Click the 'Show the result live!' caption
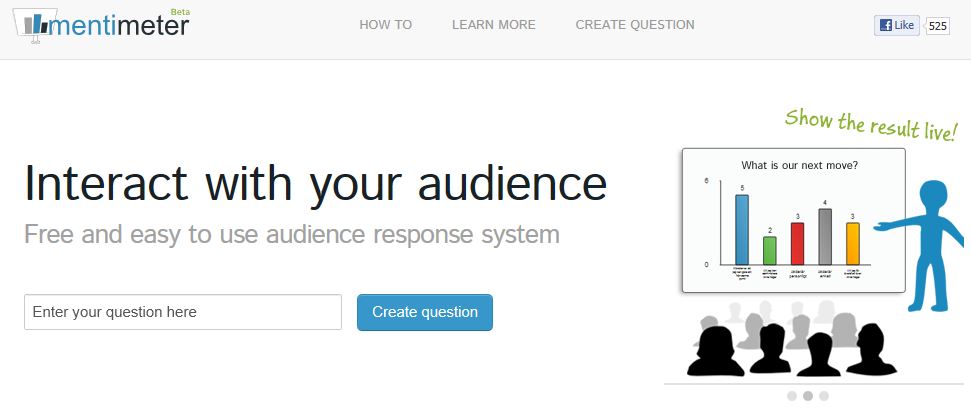Screen dimensions: 971x412 [870, 127]
